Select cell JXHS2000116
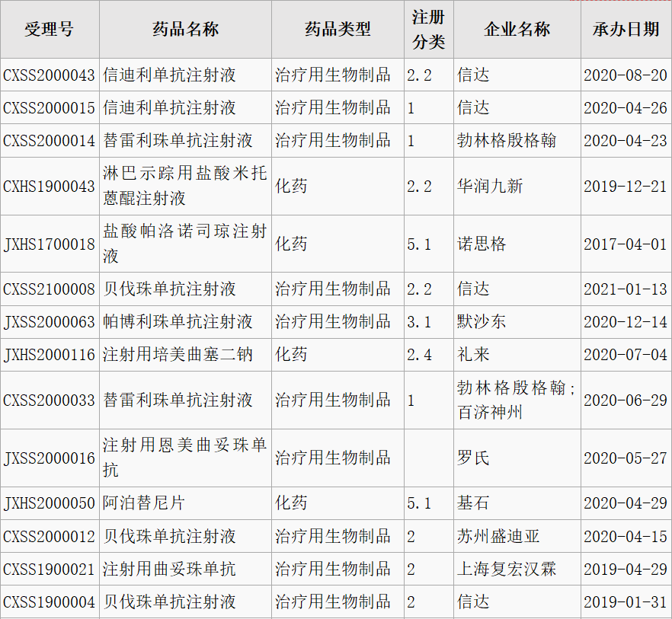Screen dimensions: 672x619 (49, 355)
